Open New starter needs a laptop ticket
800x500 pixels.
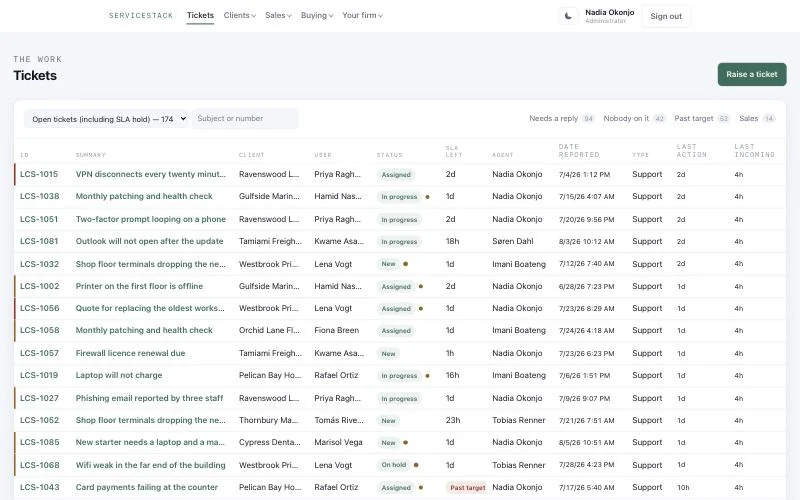150,442
